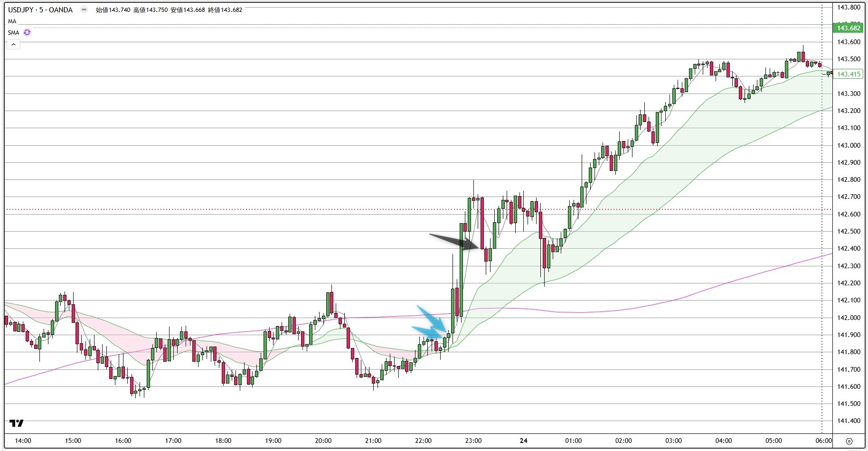868x451 pixels.
Task: Click the 143.300 price axis label
Action: (849, 94)
